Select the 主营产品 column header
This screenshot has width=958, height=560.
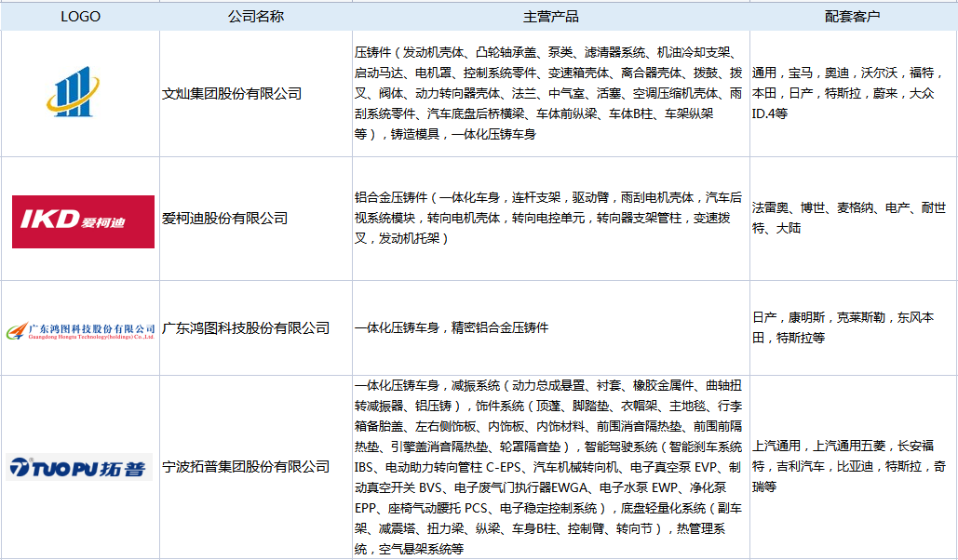point(551,17)
